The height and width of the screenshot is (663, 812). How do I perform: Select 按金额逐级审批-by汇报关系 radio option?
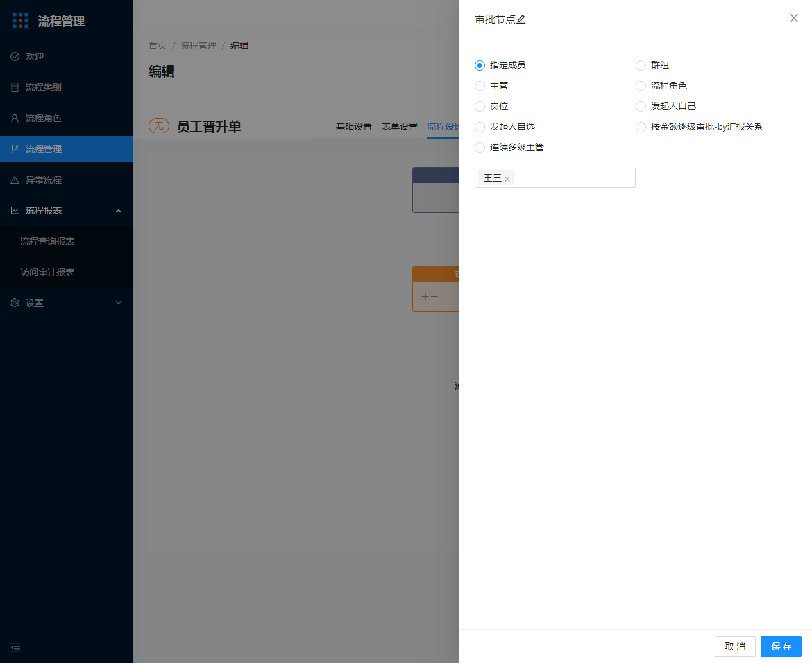641,127
